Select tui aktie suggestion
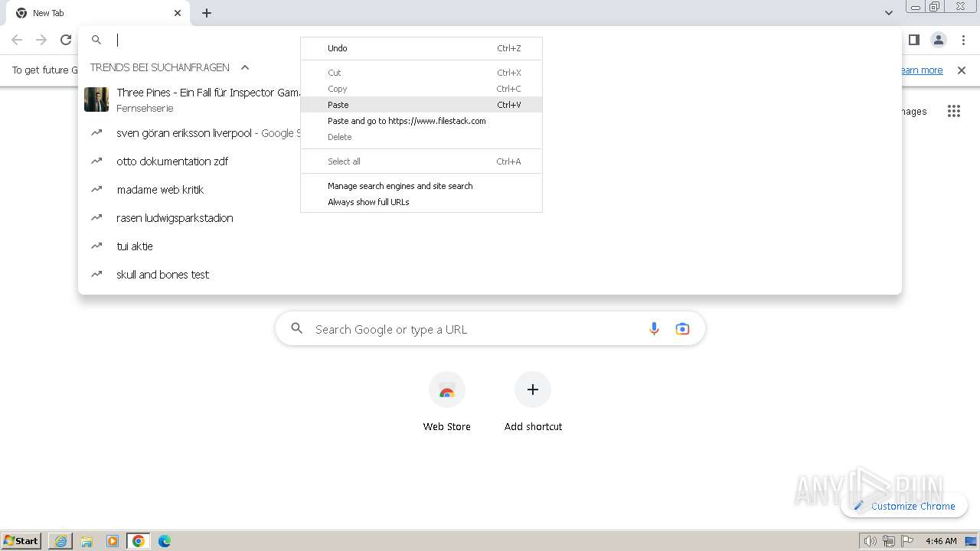Viewport: 980px width, 551px height. pyautogui.click(x=490, y=246)
